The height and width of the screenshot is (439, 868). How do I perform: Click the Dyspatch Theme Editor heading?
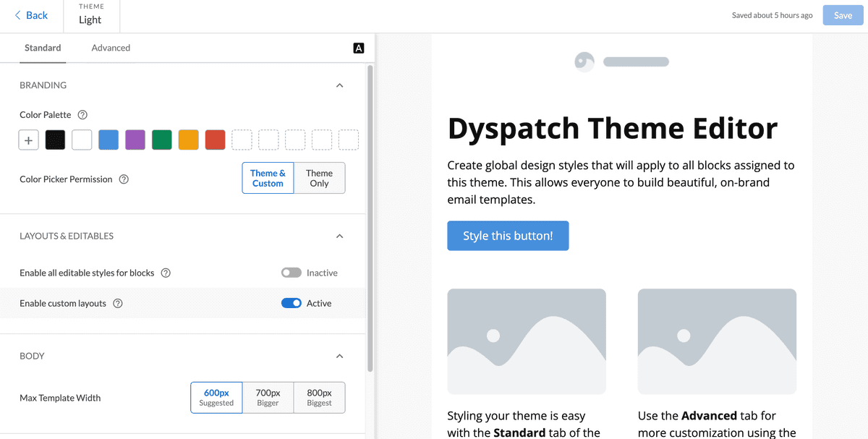(613, 128)
